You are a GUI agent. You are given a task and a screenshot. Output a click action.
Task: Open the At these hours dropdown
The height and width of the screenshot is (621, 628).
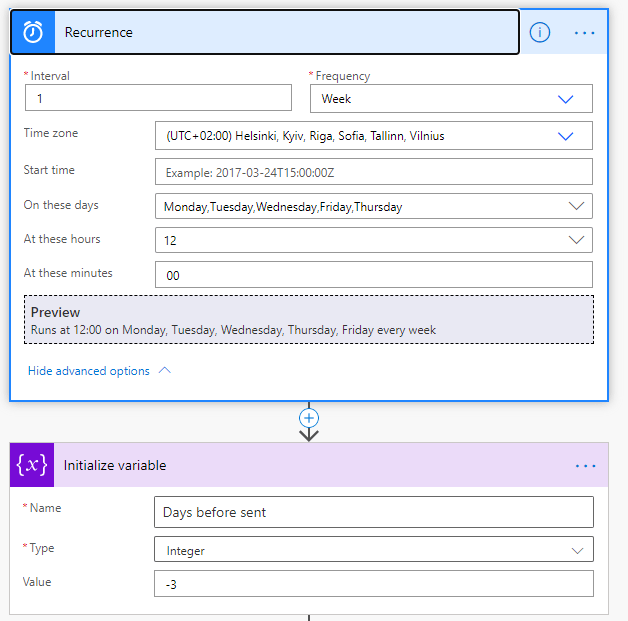point(575,240)
